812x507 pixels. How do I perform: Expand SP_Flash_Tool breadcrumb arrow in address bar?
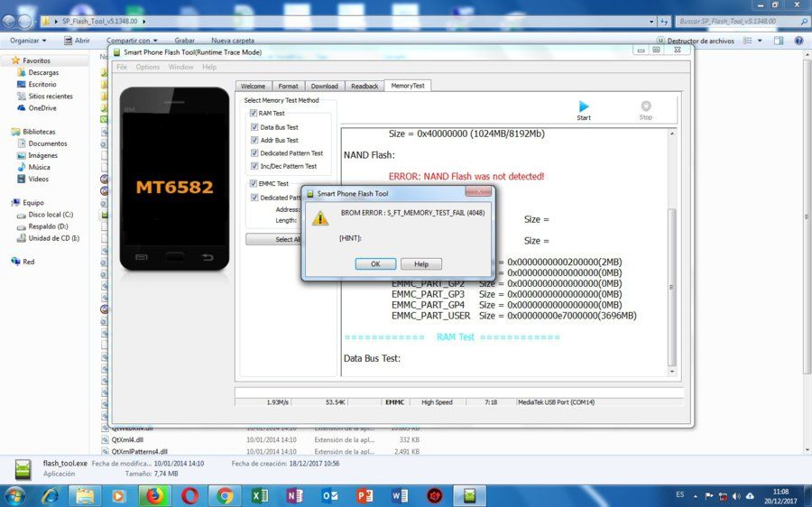pos(143,22)
